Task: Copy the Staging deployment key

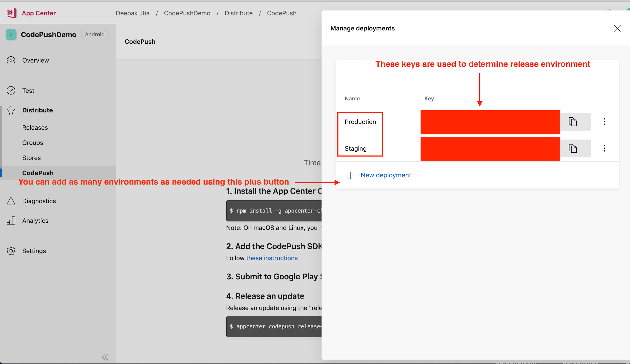Action: pyautogui.click(x=573, y=148)
